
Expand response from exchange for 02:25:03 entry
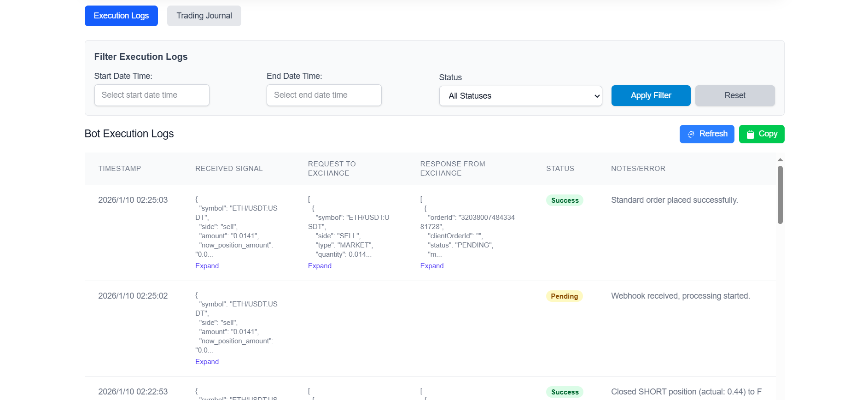[x=431, y=266]
